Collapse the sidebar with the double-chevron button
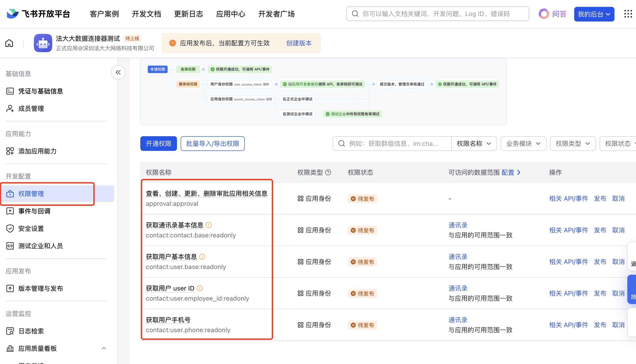The image size is (636, 364). pyautogui.click(x=118, y=73)
